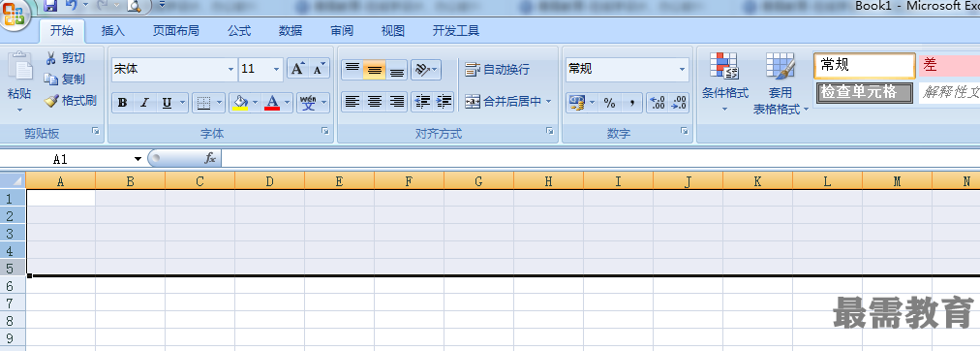Open underline style dropdown arrow
Image resolution: width=980 pixels, height=351 pixels.
pyautogui.click(x=182, y=103)
